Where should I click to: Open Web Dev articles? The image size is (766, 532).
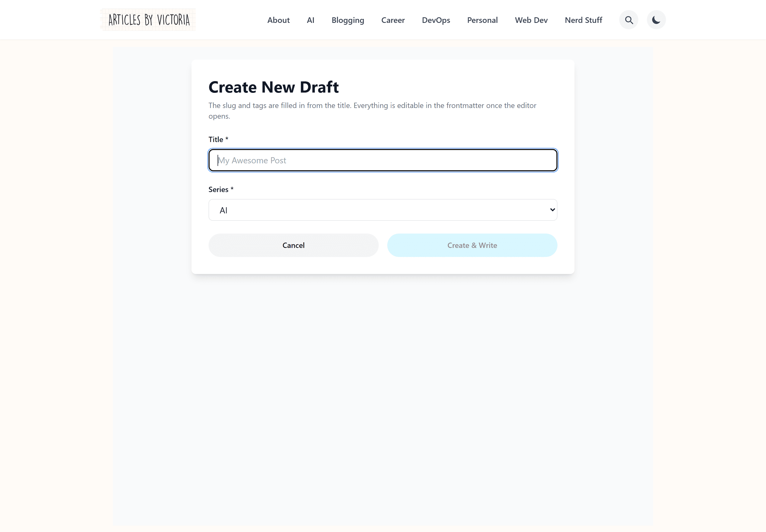531,20
